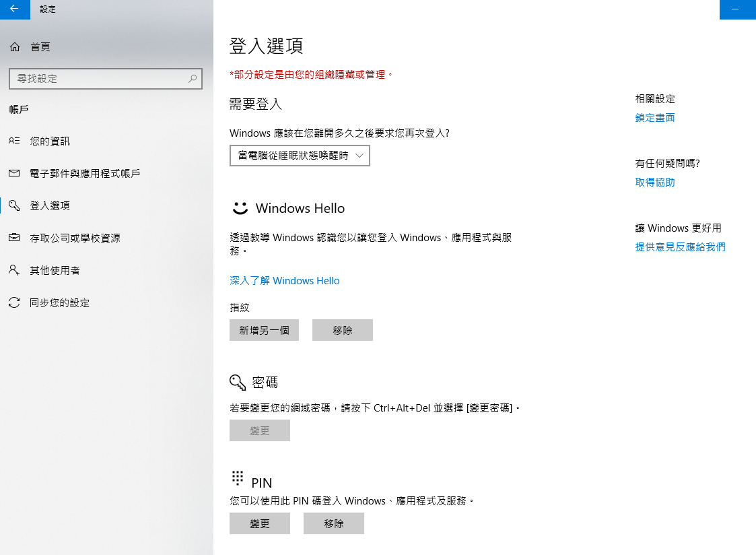Open 存取公司或學校資源 page

pos(75,238)
